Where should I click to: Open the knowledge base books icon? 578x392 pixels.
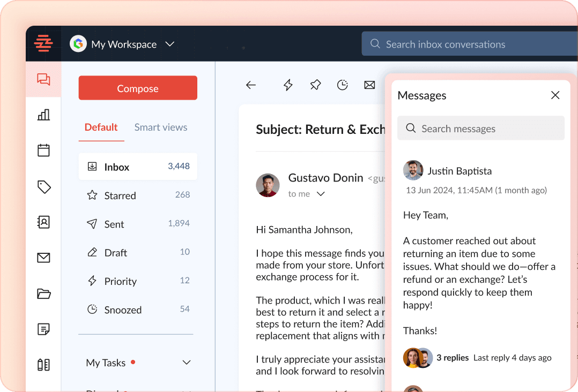(43, 364)
